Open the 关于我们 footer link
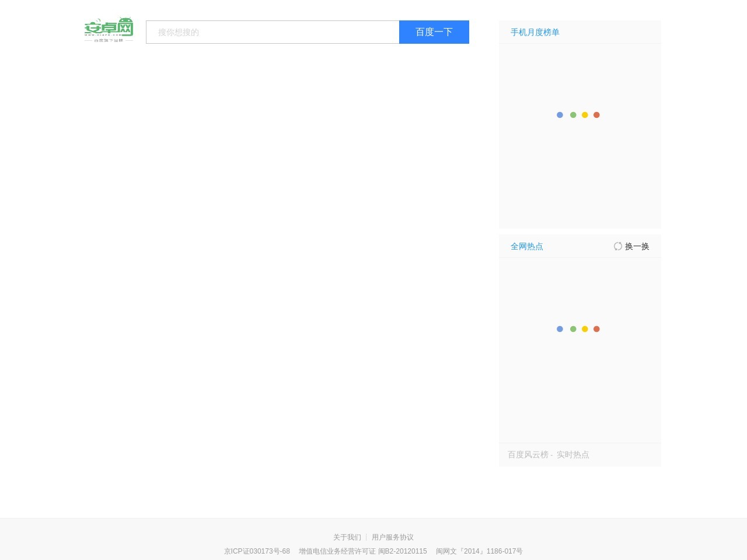The image size is (747, 560). point(347,537)
